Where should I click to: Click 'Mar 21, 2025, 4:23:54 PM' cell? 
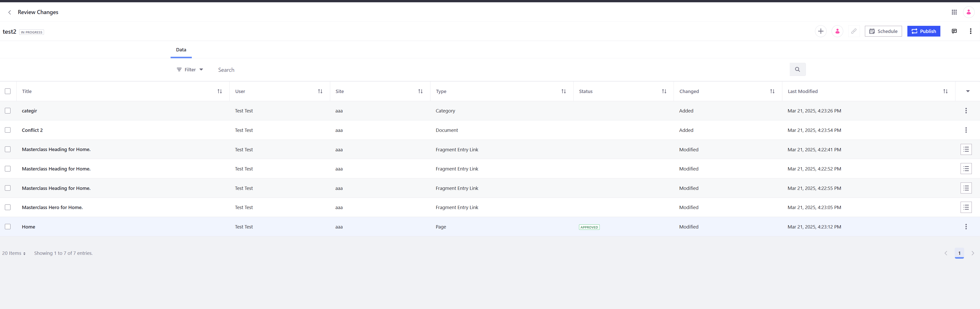(x=814, y=130)
